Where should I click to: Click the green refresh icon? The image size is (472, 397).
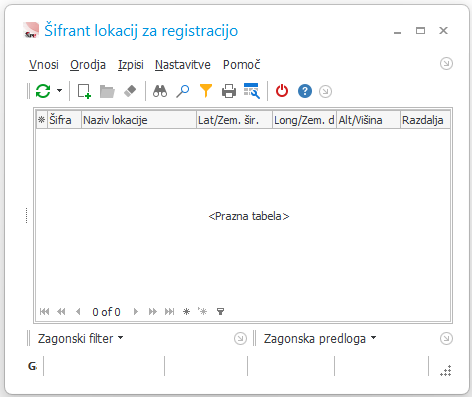coord(43,91)
